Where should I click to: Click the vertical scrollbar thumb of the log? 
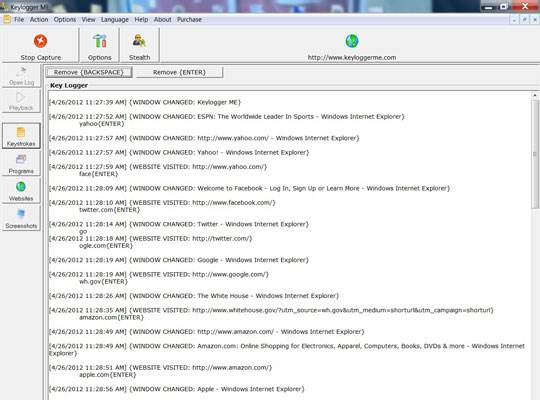(534, 154)
